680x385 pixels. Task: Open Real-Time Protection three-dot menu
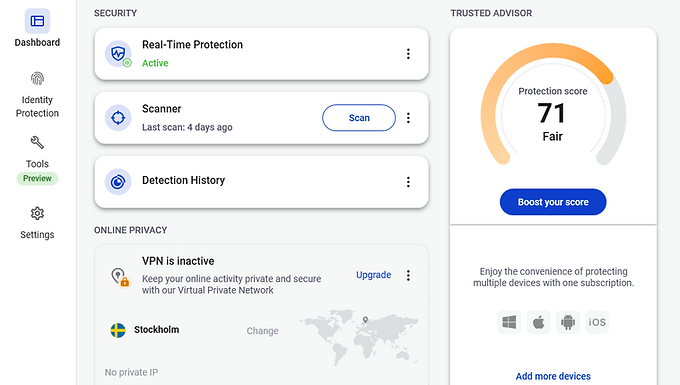[x=408, y=54]
